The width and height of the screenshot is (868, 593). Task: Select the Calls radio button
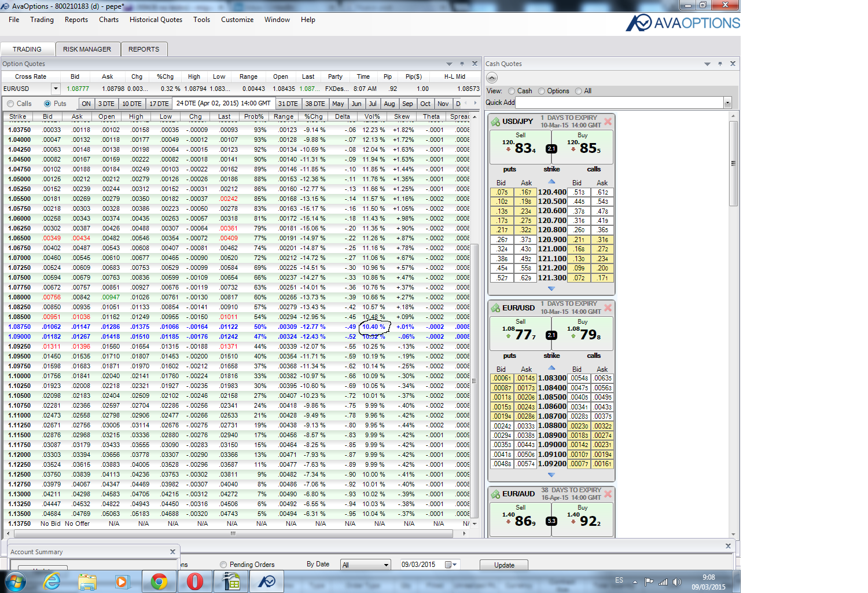10,104
